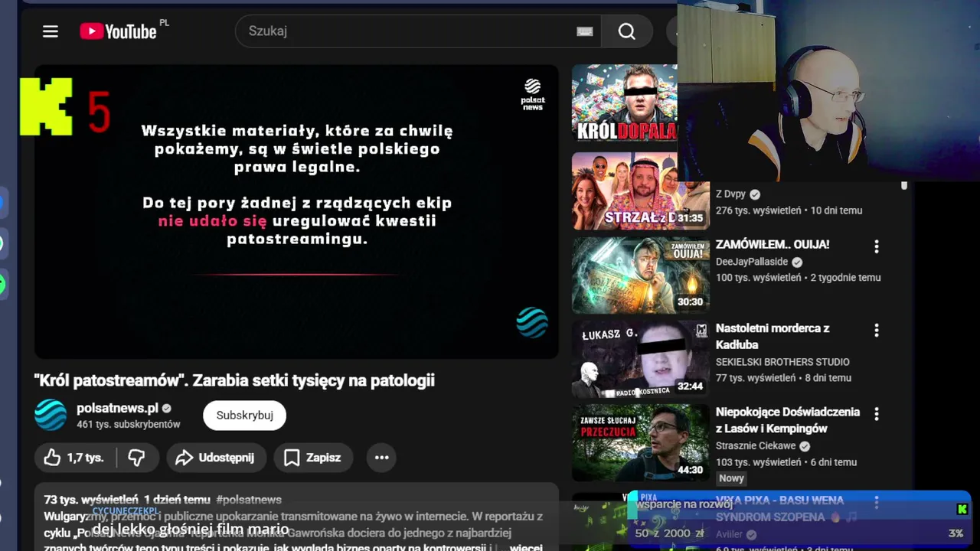The height and width of the screenshot is (551, 980).
Task: Click the Subskrybuj button
Action: pyautogui.click(x=244, y=415)
